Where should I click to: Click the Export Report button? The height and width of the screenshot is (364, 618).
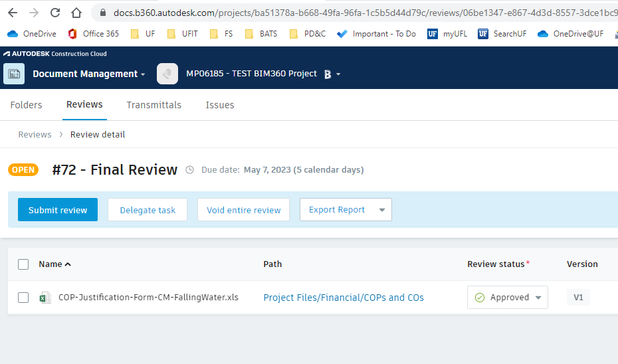coord(337,210)
